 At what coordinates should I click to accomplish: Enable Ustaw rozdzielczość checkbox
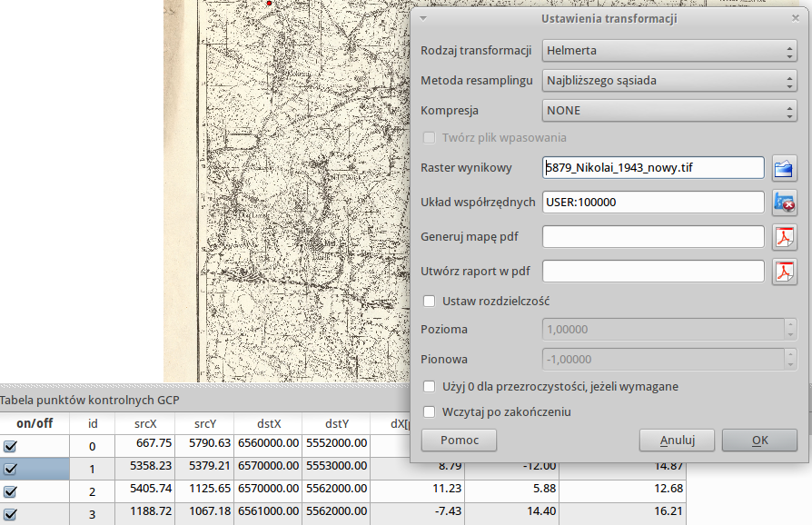[430, 302]
